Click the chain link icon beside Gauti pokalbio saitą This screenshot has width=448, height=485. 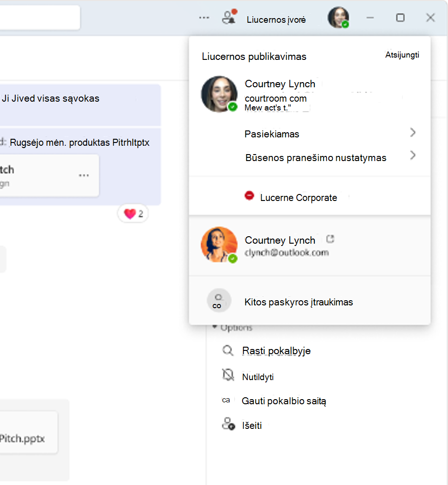tap(226, 400)
